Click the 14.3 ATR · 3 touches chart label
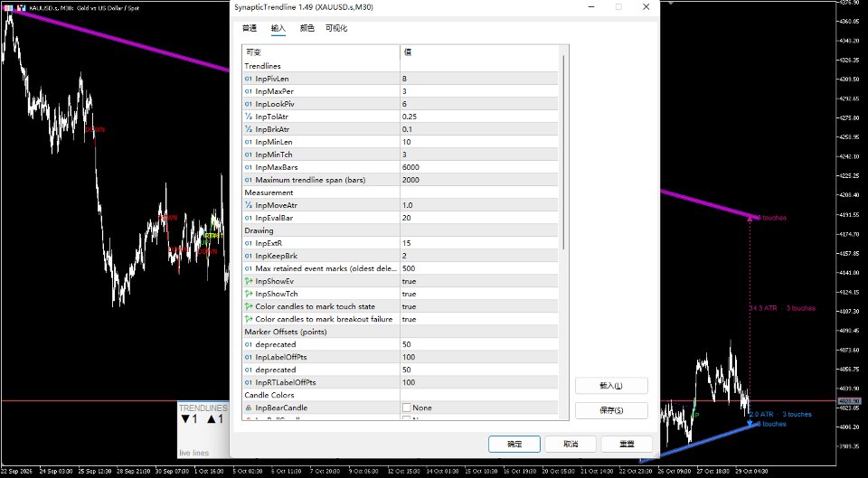 point(782,308)
